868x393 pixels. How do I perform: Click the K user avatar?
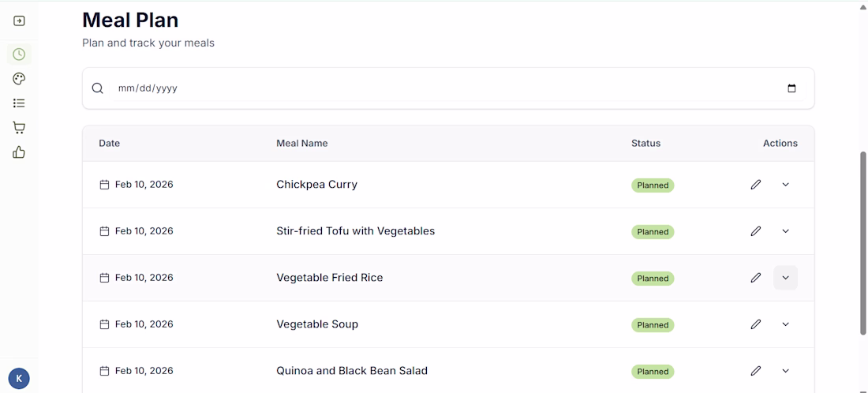pyautogui.click(x=19, y=379)
